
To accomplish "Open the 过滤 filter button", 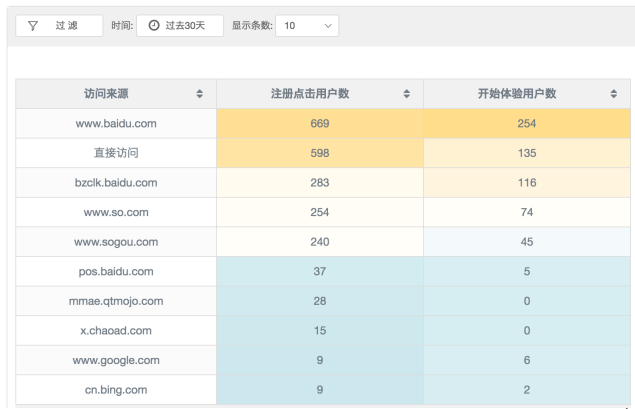I will pos(59,26).
